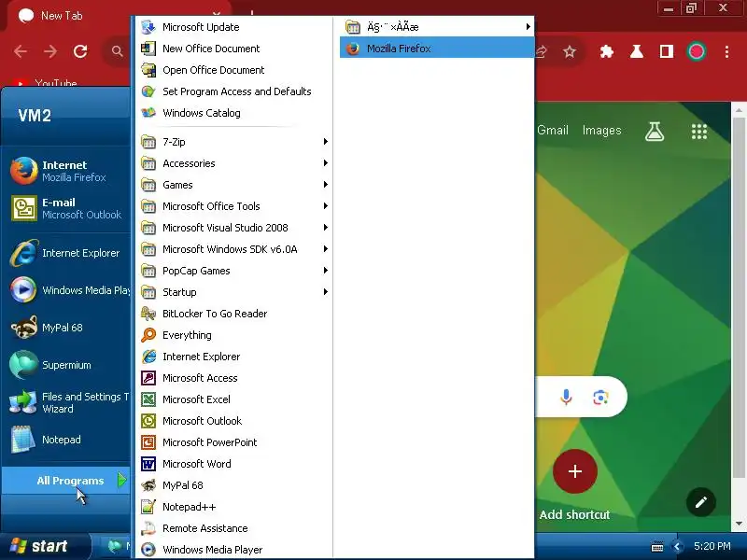Click Microsoft Outlook icon in All Programs
The height and width of the screenshot is (560, 747).
tap(148, 421)
